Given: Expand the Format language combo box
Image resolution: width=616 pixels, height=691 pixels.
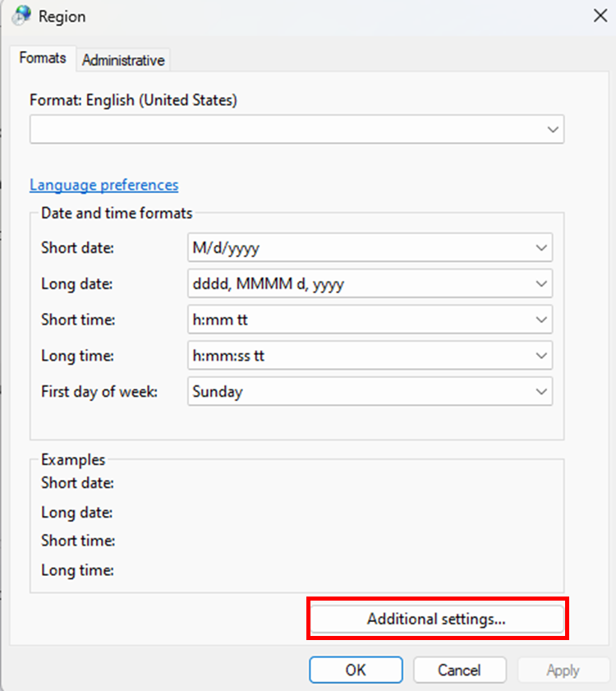Looking at the screenshot, I should coord(297,129).
